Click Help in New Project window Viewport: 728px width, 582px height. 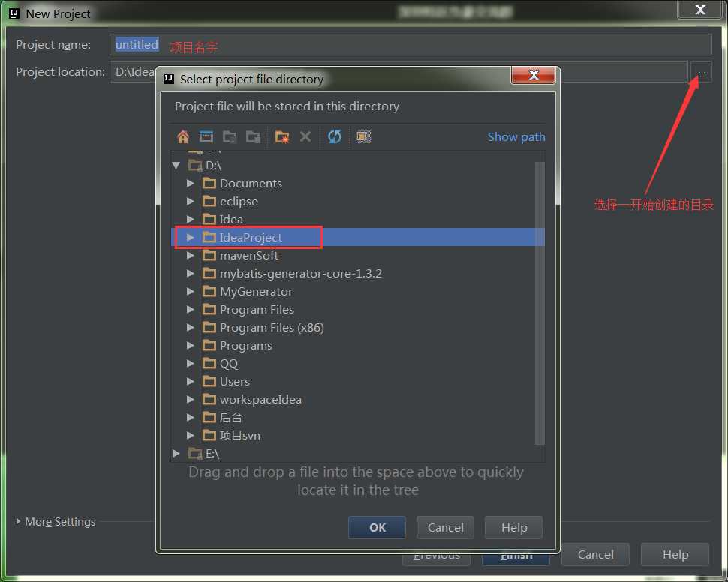click(675, 554)
